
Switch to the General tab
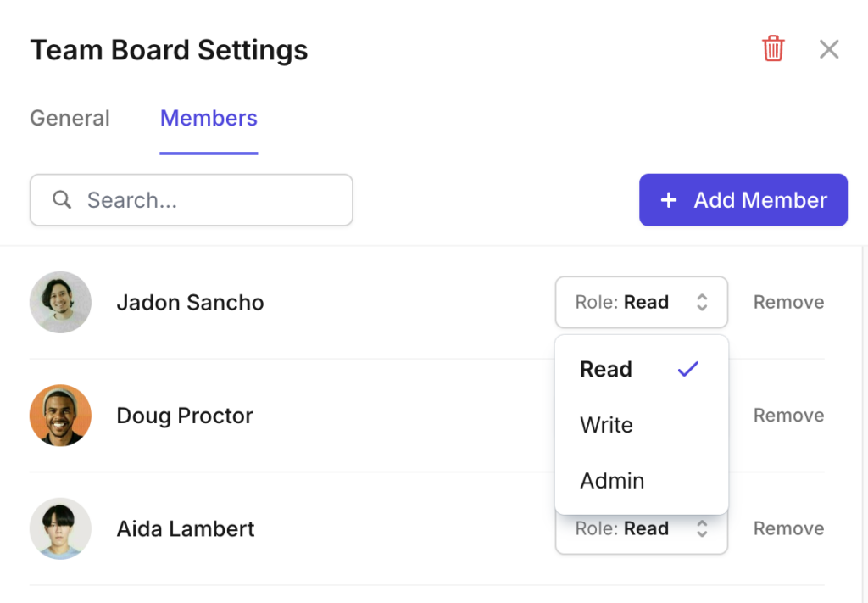70,118
